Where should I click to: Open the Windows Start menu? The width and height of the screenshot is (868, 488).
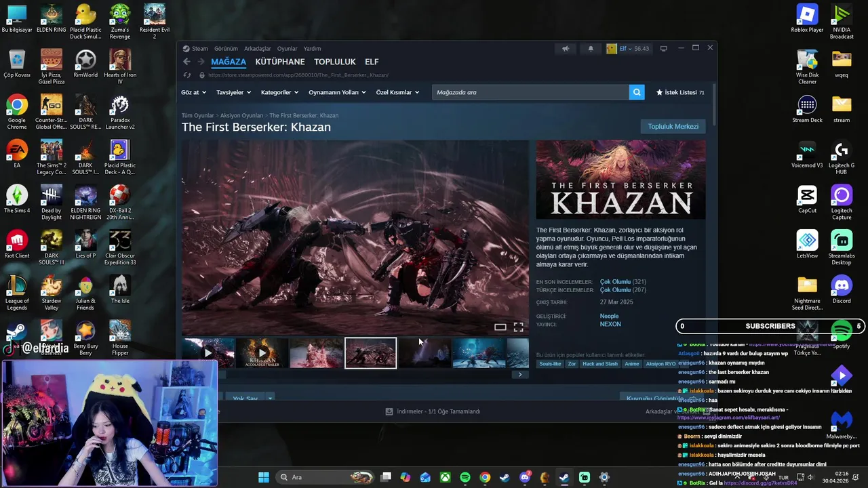pos(264,477)
